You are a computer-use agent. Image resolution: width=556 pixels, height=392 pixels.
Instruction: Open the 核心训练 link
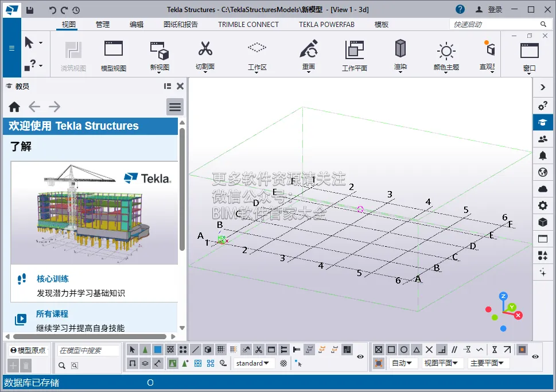(53, 279)
